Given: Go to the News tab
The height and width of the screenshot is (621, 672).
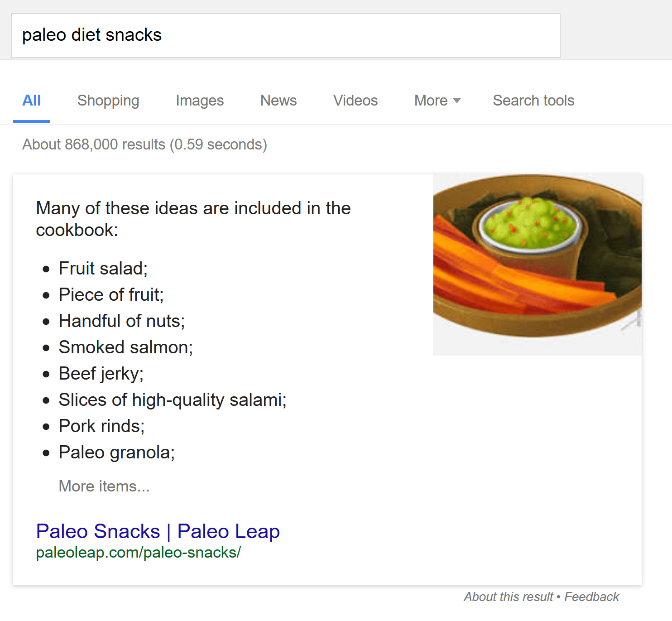Looking at the screenshot, I should pos(278,101).
